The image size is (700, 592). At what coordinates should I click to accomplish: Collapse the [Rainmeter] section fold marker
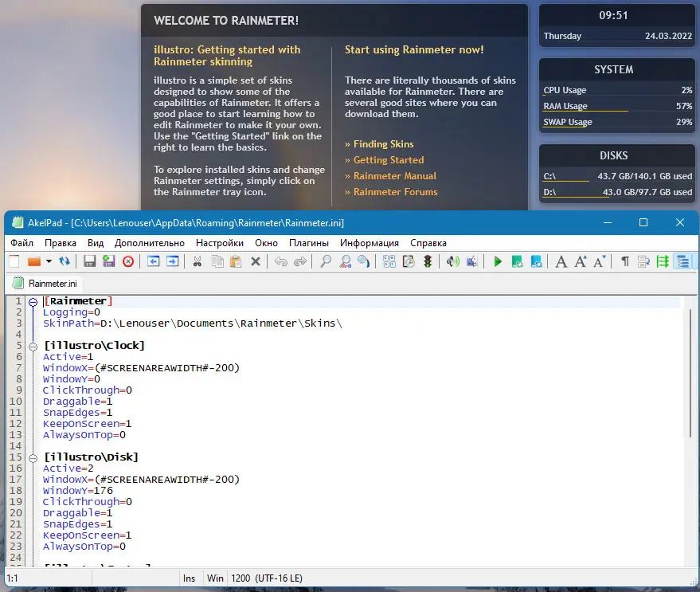(x=33, y=302)
